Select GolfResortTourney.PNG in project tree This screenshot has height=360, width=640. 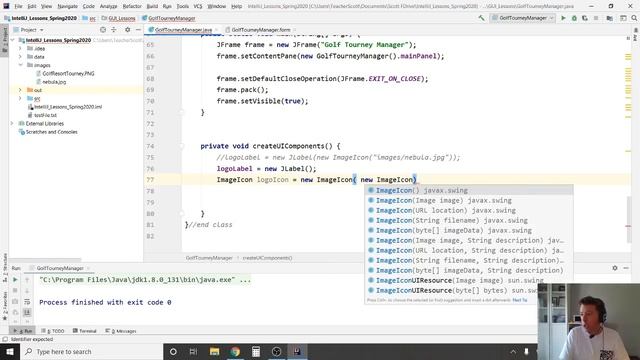(x=68, y=73)
